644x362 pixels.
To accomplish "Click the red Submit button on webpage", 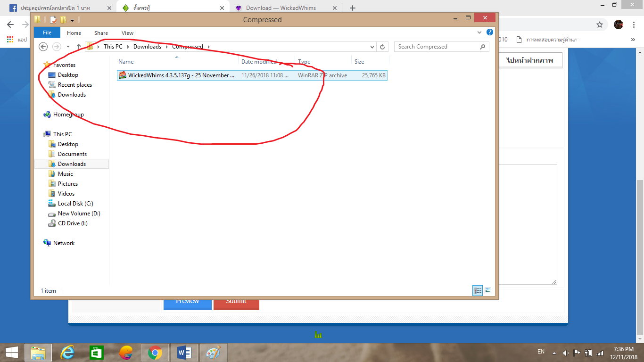I will point(236,303).
